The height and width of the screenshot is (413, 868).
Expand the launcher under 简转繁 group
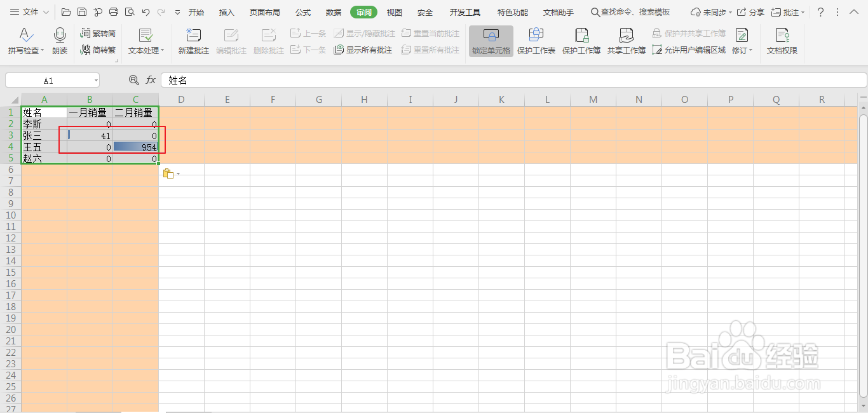tap(116, 60)
